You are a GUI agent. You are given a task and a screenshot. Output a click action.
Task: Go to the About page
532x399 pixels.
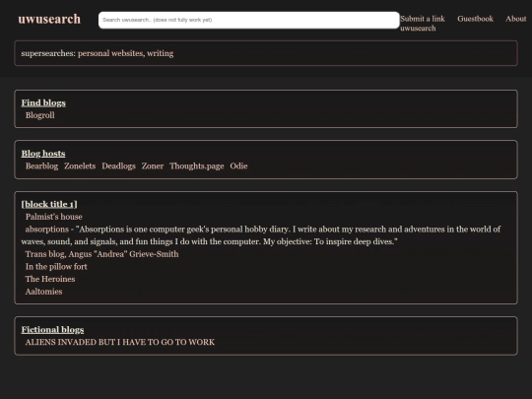(515, 19)
